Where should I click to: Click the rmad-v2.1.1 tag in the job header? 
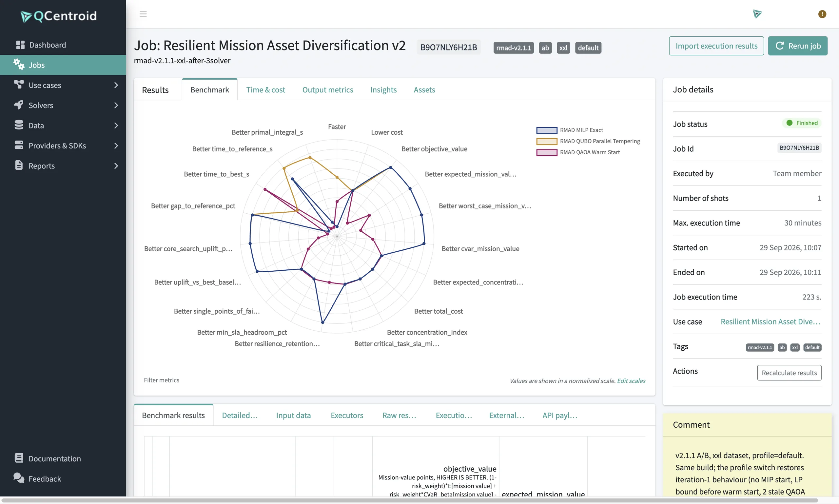tap(514, 48)
